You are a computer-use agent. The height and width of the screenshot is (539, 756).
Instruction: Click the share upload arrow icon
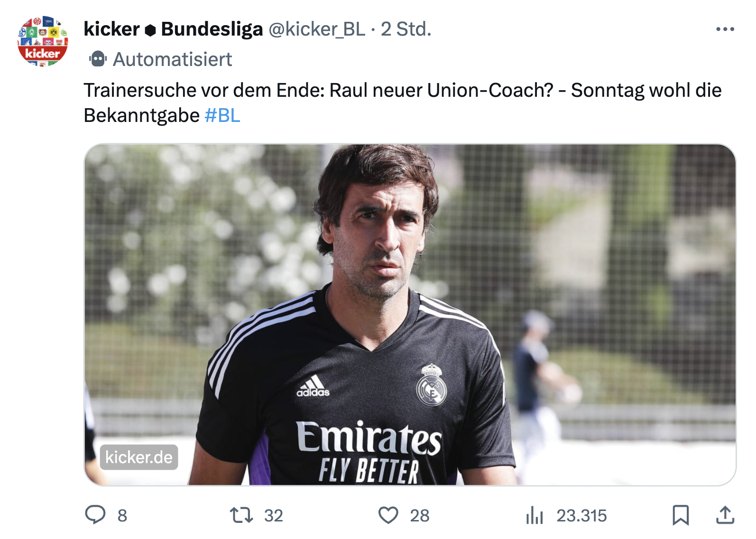pos(725,515)
